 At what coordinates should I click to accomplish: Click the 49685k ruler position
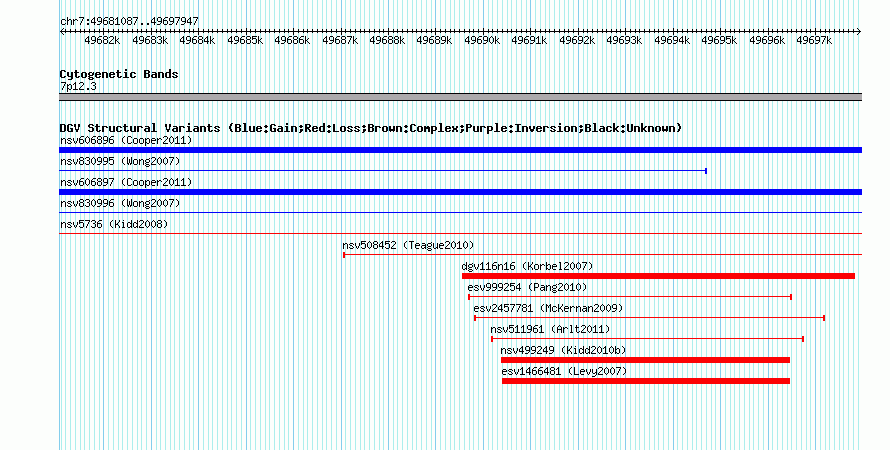tap(245, 40)
